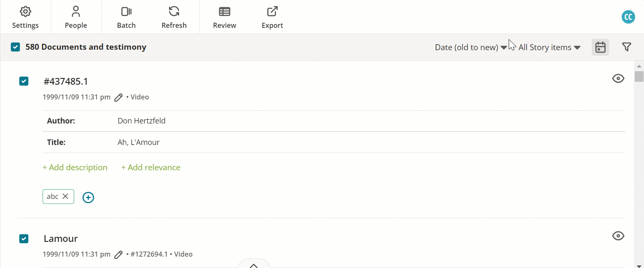Screen dimensions: 644x268
Task: Open the Settings gear icon
Action: [x=25, y=11]
